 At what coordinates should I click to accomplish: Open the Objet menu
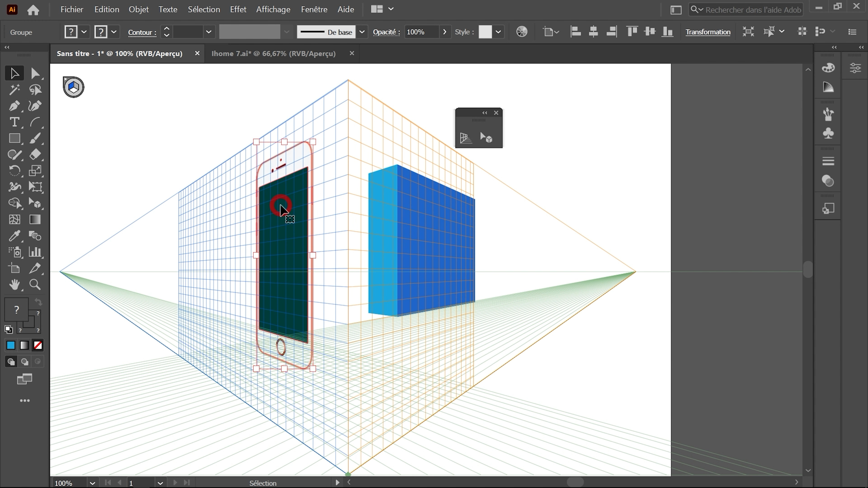point(139,9)
